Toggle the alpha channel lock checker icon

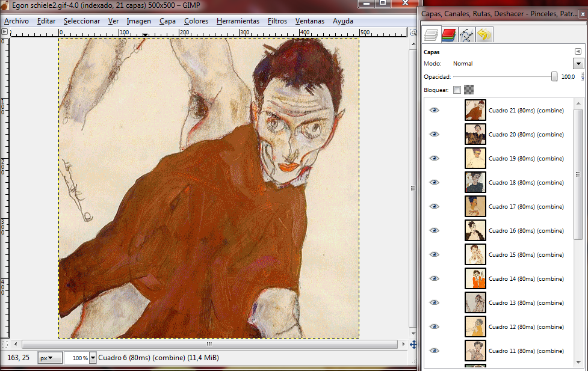pyautogui.click(x=469, y=90)
